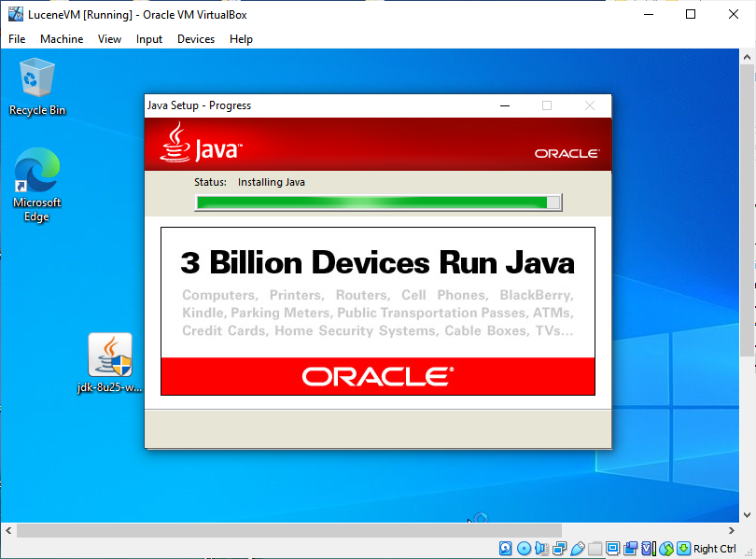This screenshot has width=756, height=559.
Task: Click the USB devices status icon
Action: (578, 549)
